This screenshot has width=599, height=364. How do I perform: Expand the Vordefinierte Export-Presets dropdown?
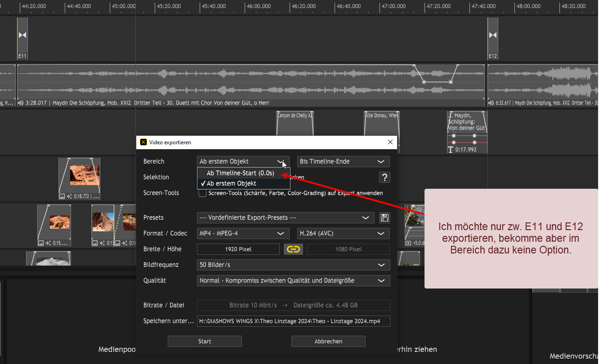[285, 218]
